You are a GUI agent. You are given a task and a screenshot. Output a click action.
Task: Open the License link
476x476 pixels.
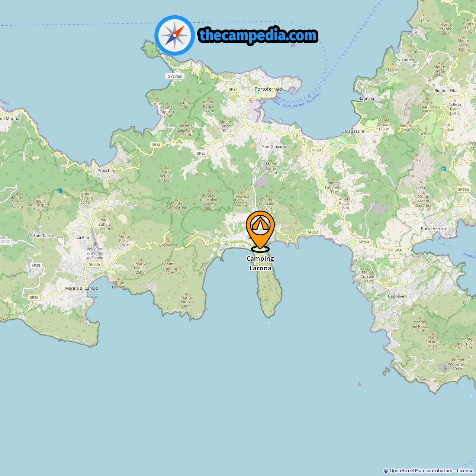pyautogui.click(x=465, y=471)
